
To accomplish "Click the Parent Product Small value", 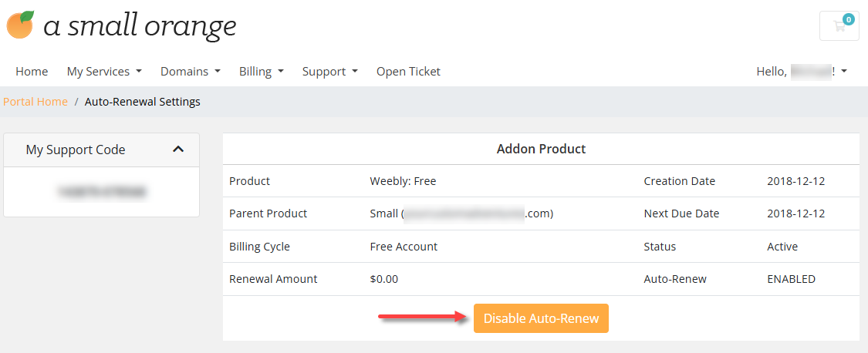I will click(x=461, y=213).
